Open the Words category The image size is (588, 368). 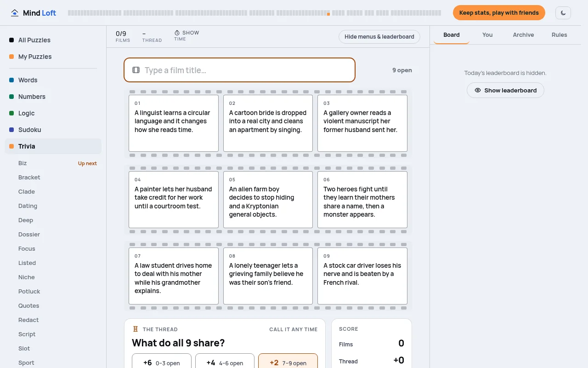tap(53, 80)
